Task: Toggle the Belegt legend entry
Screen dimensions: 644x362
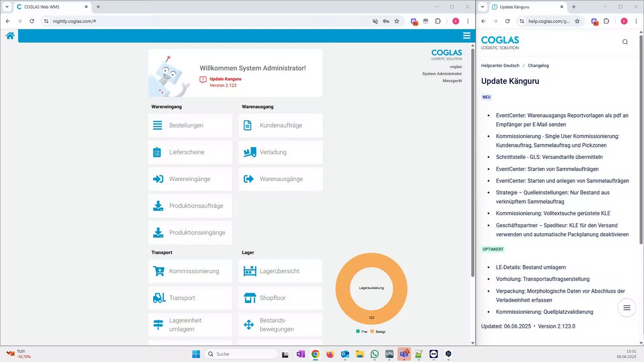Action: pyautogui.click(x=378, y=331)
